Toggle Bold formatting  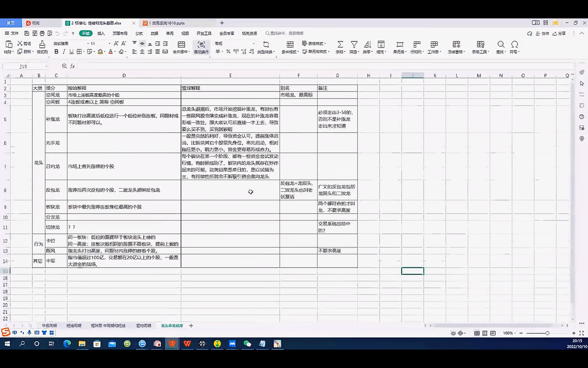[56, 52]
